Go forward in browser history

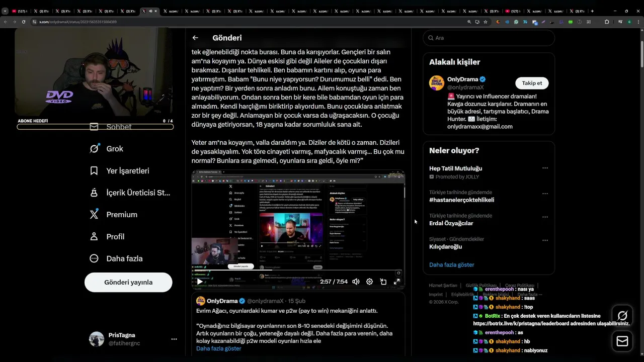14,22
